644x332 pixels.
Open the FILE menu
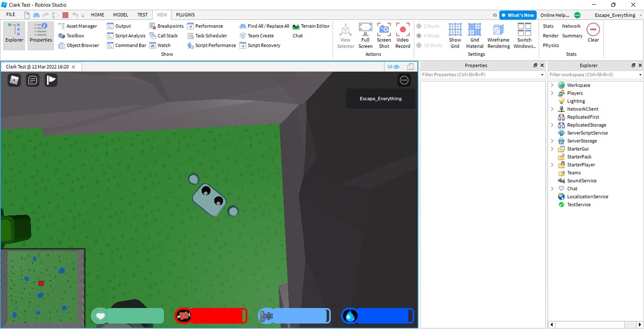tap(11, 15)
